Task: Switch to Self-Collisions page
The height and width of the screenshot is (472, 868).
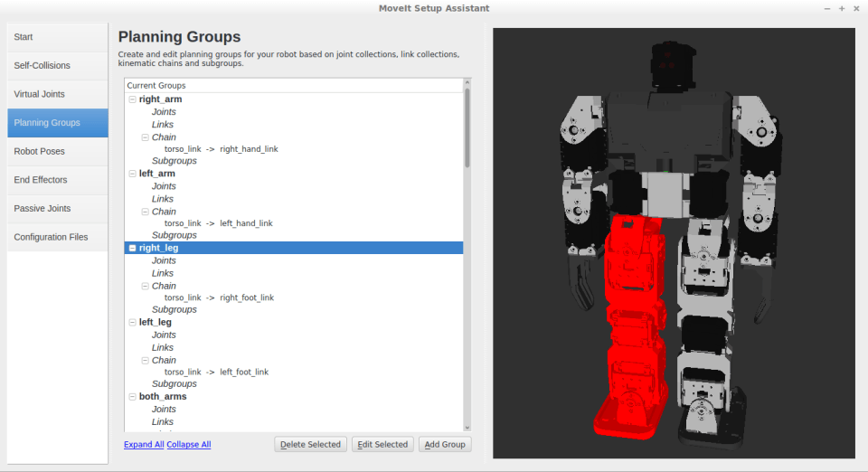Action: pyautogui.click(x=58, y=66)
